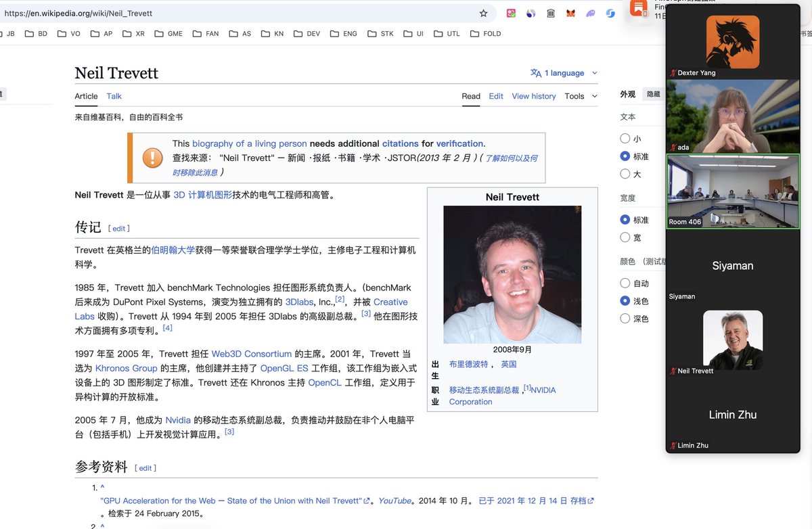The height and width of the screenshot is (529, 812).
Task: Choose the wide (宽) width option
Action: [x=625, y=237]
